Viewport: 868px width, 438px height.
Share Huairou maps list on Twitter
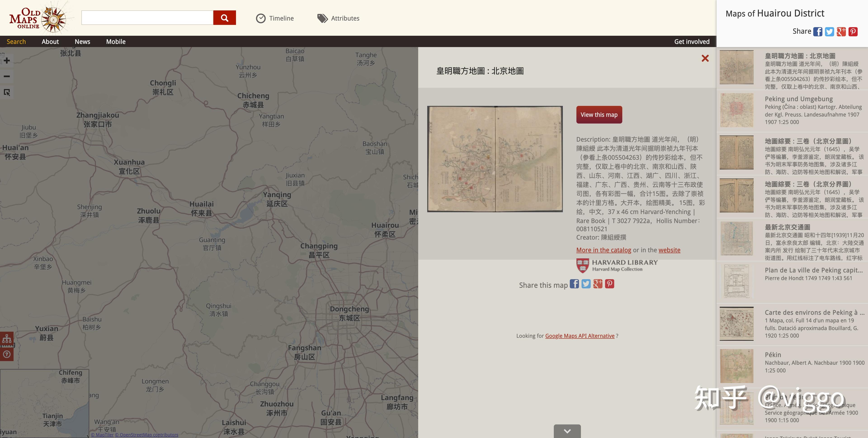tap(829, 32)
